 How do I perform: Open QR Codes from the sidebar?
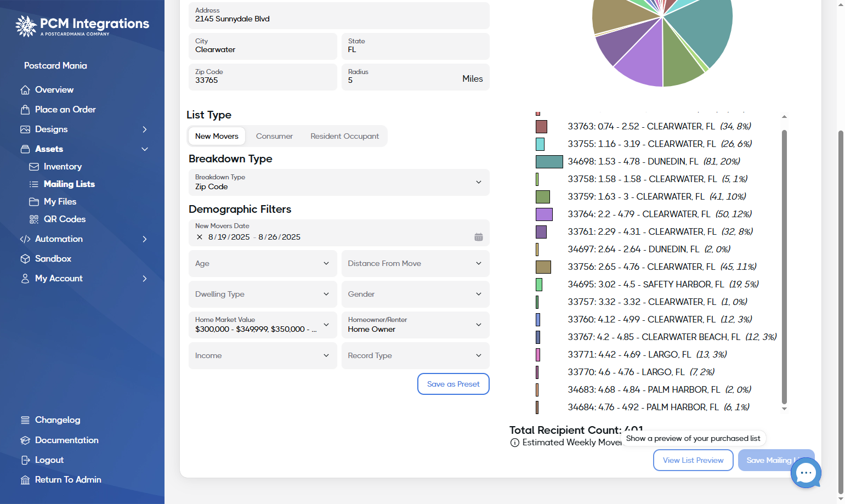pyautogui.click(x=65, y=219)
